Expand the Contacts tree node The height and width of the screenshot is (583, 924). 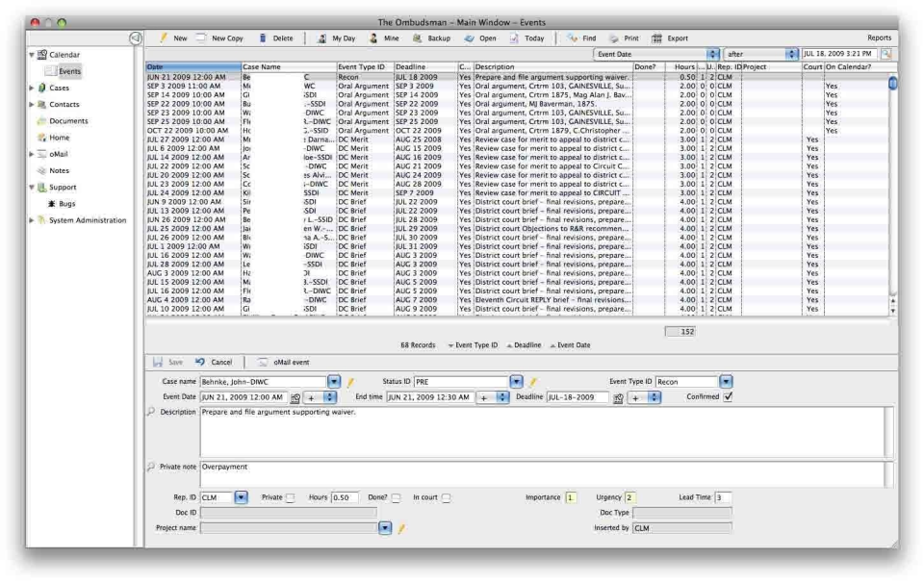point(32,104)
